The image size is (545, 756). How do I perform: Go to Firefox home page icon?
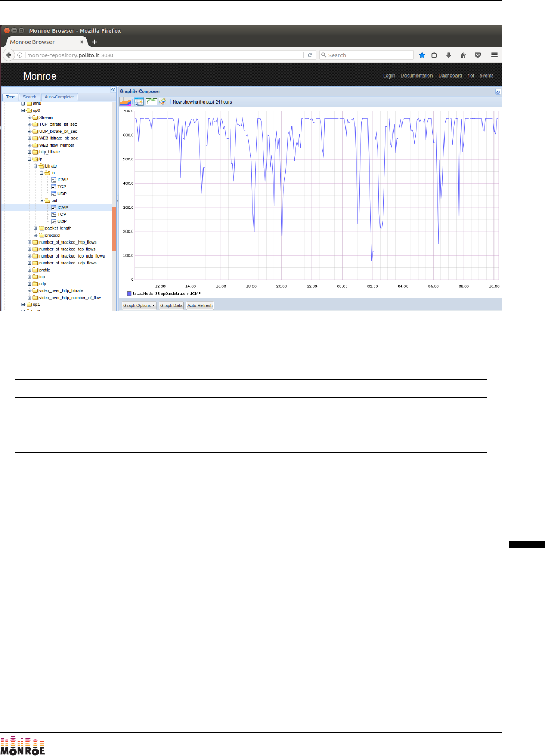coord(463,55)
